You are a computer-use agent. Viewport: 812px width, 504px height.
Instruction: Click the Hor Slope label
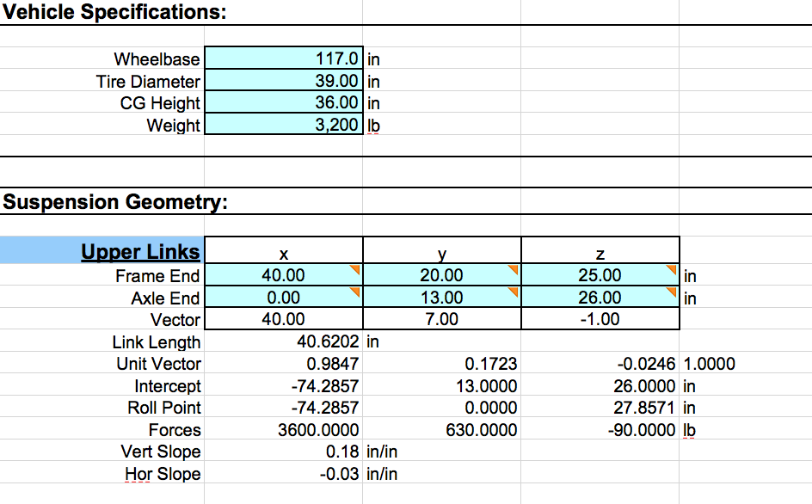coord(163,474)
